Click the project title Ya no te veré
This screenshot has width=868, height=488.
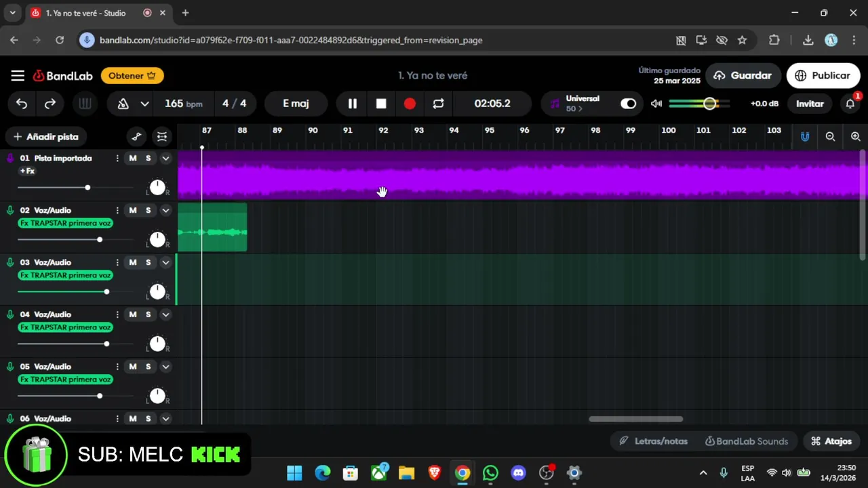point(433,75)
